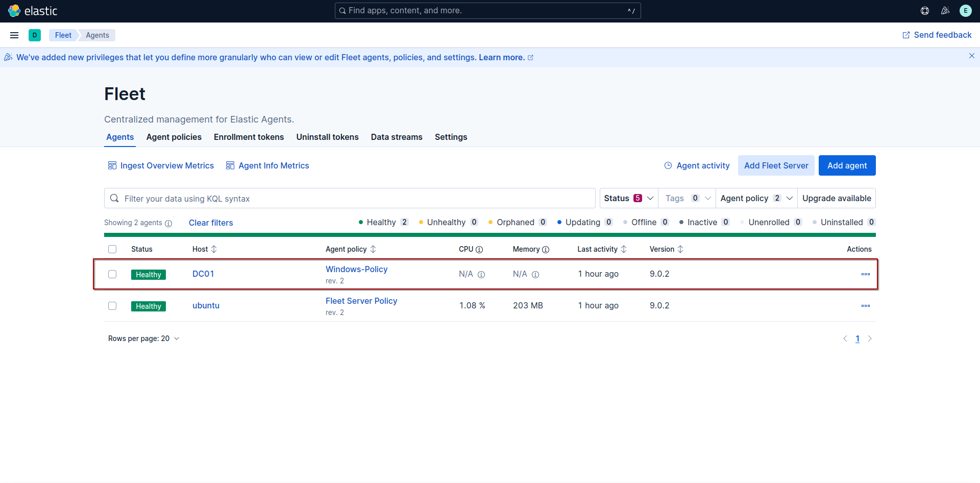This screenshot has width=980, height=483.
Task: Open Agent Info Metrics dashboard
Action: [267, 165]
